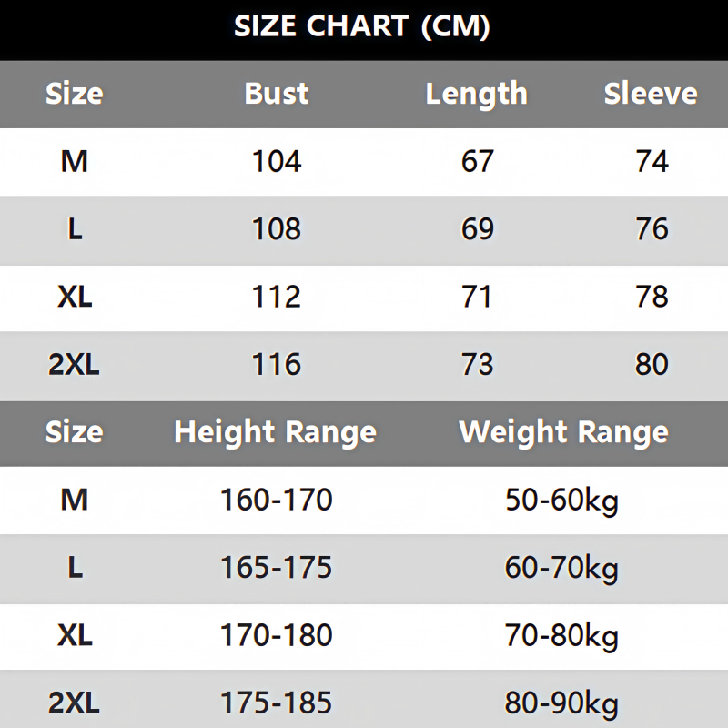Click the 80-90kg weight range cell

[561, 703]
